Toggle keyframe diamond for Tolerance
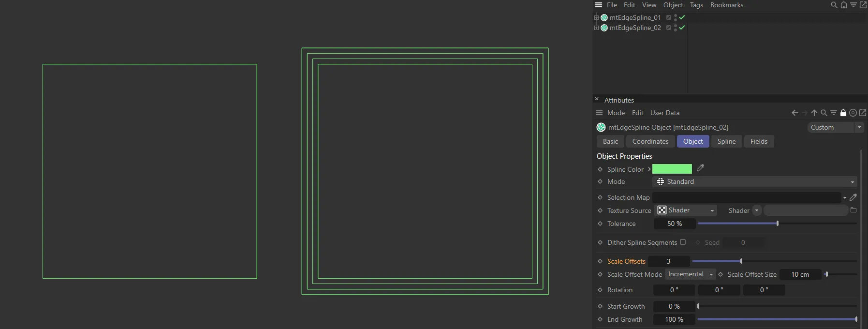This screenshot has width=868, height=329. coord(600,224)
